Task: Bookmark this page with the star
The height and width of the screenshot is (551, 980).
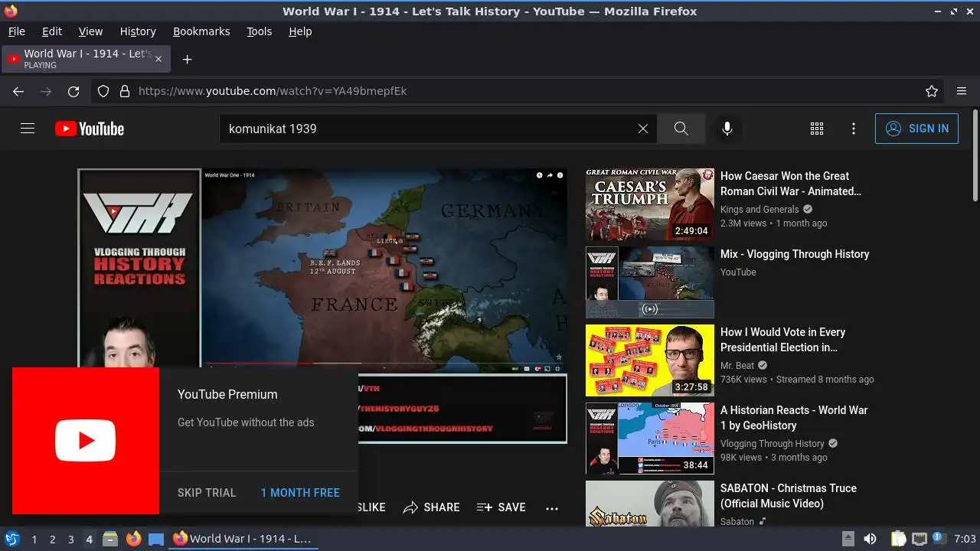Action: (932, 91)
